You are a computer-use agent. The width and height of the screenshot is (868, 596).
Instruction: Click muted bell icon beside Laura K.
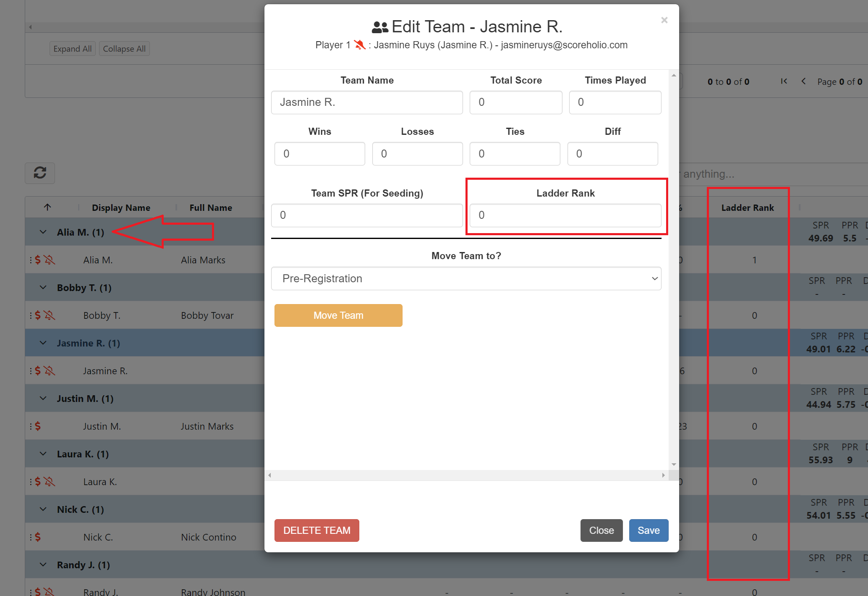(x=50, y=482)
